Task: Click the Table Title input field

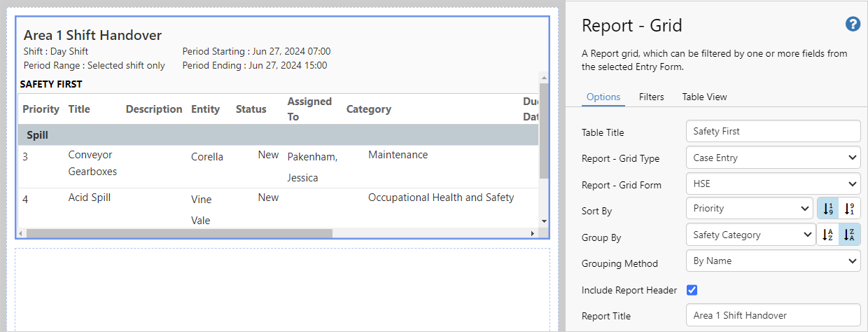Action: [x=773, y=132]
